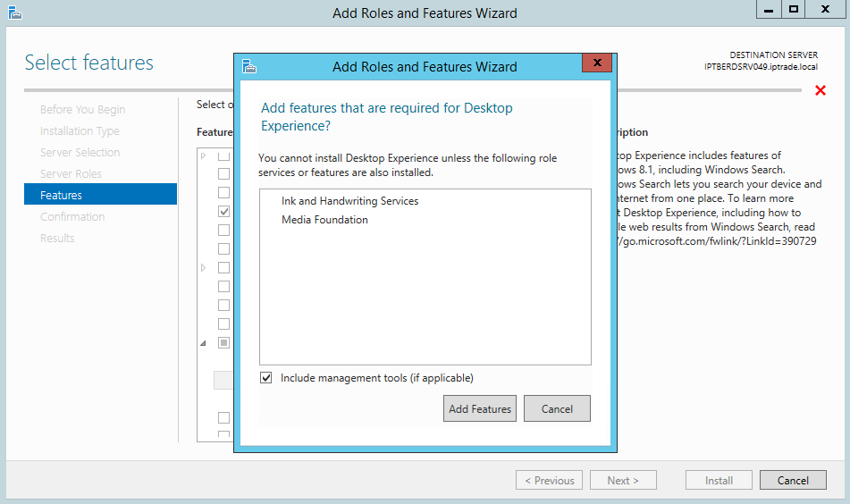Click the Add features required for Desktop Experience heading

[386, 116]
